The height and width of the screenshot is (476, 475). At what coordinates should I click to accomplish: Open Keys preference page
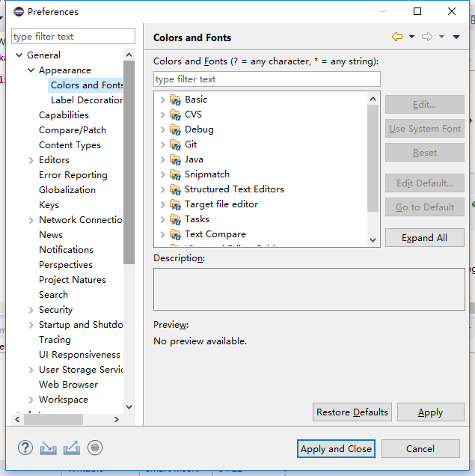[49, 205]
